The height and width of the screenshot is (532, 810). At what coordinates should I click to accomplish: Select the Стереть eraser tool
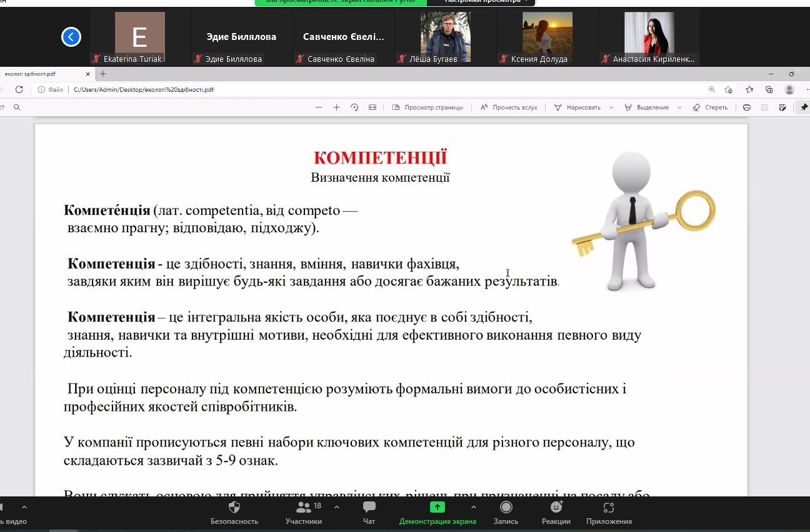[710, 107]
